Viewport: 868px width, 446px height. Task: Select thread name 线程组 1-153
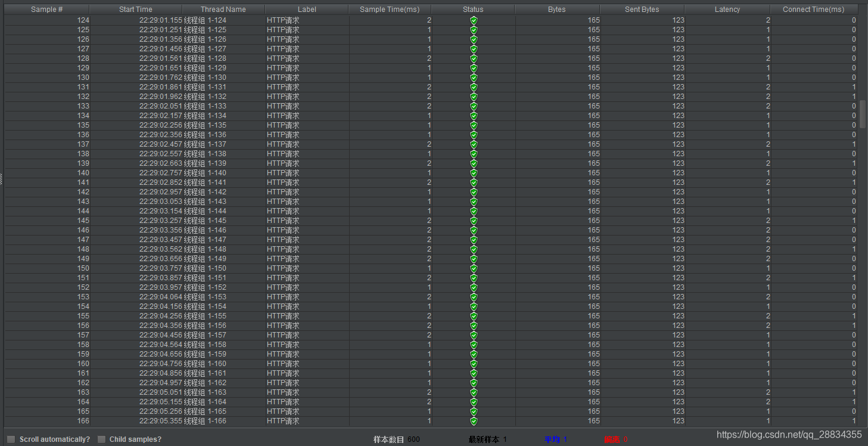(206, 297)
